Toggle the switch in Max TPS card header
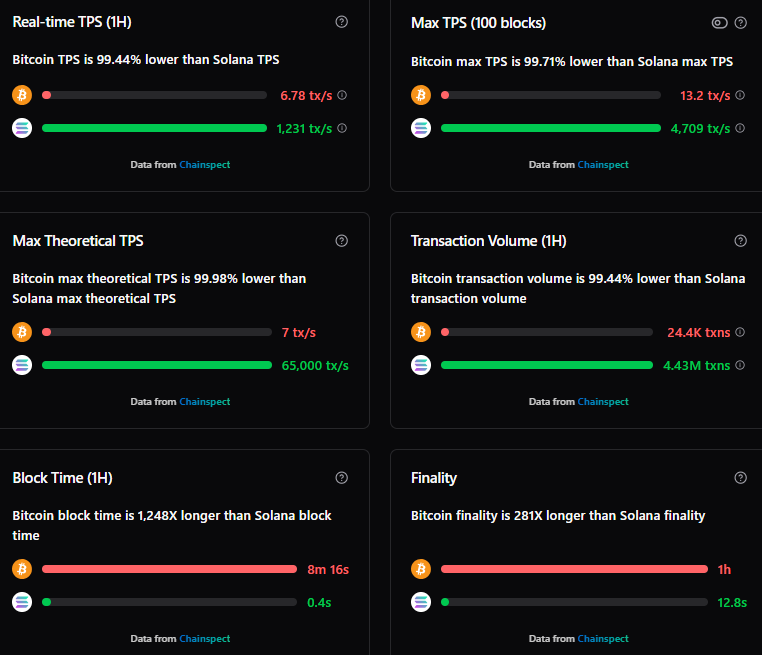 click(719, 23)
